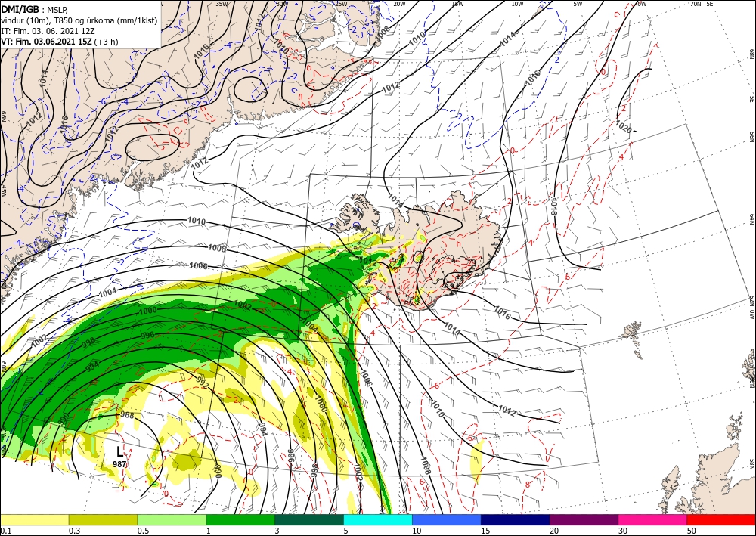The height and width of the screenshot is (536, 756).
Task: Select the green 1–3 mm legend swatch
Action: 240,519
